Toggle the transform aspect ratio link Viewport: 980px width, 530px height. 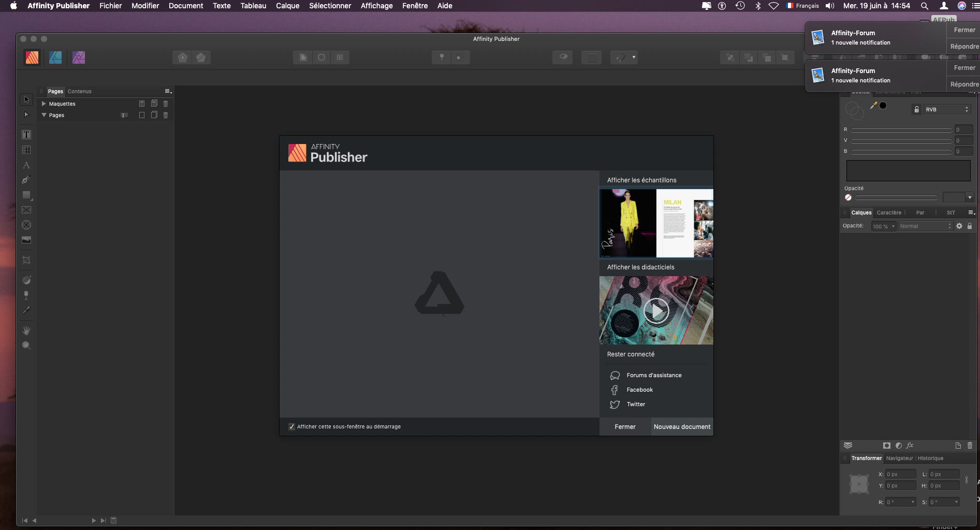(967, 480)
